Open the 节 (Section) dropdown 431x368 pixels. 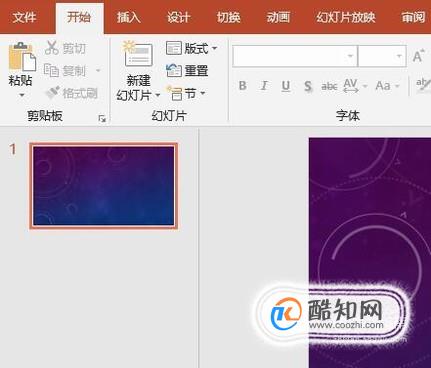click(x=187, y=94)
